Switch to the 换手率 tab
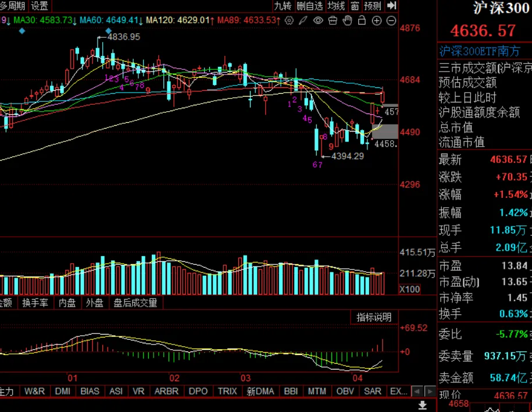 35,303
